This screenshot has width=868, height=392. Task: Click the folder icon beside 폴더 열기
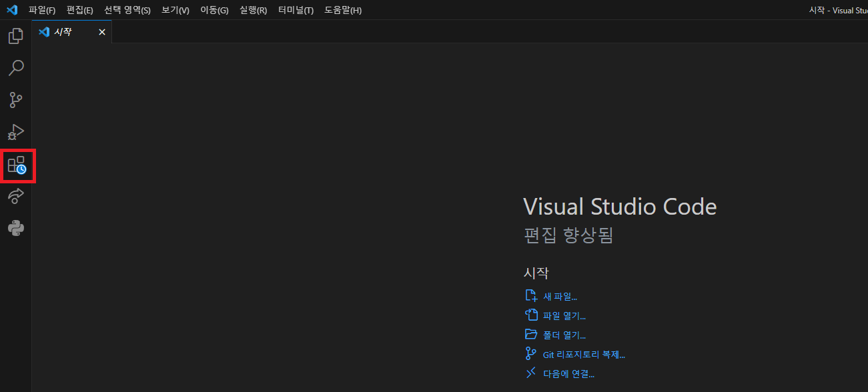pyautogui.click(x=531, y=334)
